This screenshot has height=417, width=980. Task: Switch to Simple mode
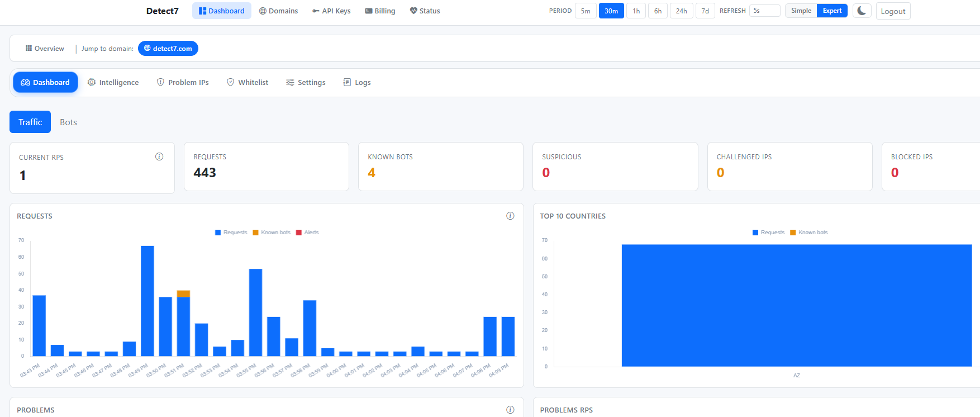801,11
